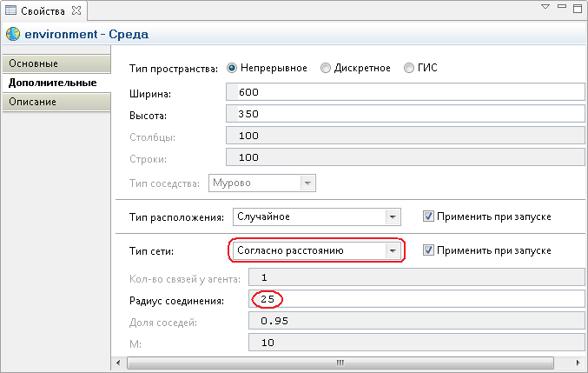
Task: Click the Радиус соединения input field
Action: [417, 299]
